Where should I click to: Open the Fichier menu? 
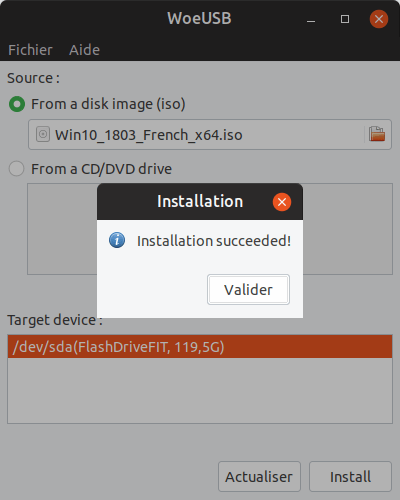30,50
